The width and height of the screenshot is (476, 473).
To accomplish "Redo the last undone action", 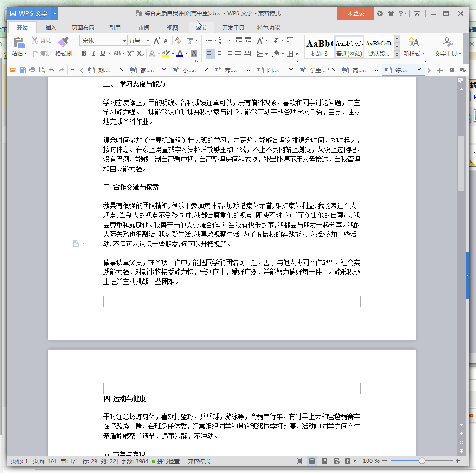I will (61, 70).
